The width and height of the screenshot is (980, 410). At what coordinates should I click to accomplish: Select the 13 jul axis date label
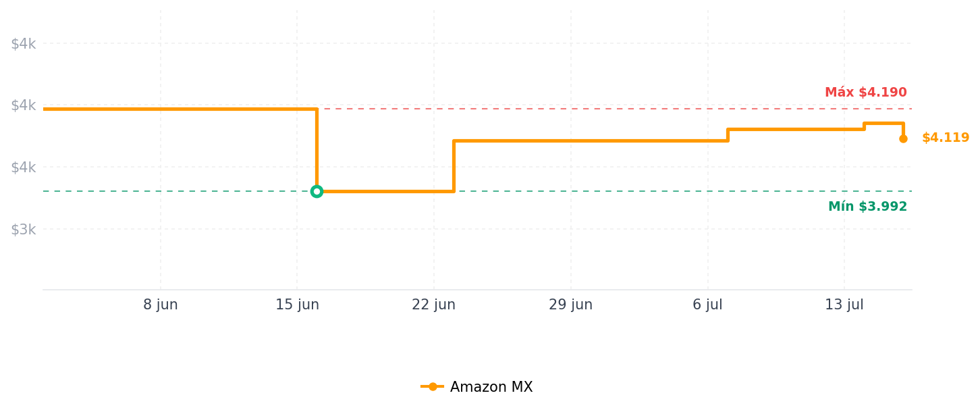pos(844,305)
